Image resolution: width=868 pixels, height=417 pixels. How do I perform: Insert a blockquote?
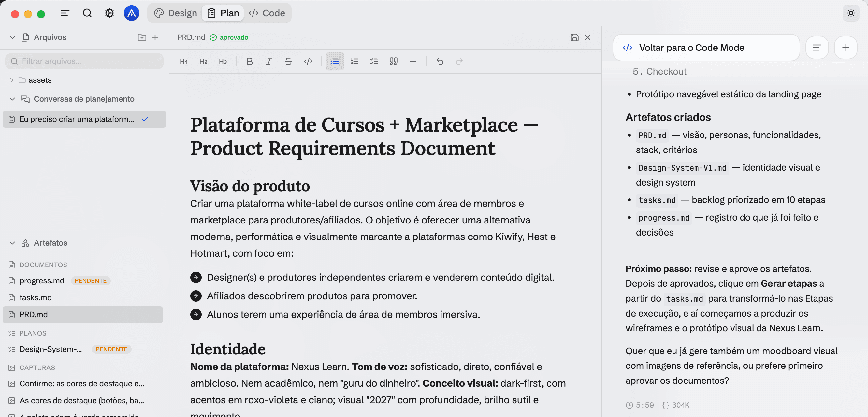coord(394,61)
